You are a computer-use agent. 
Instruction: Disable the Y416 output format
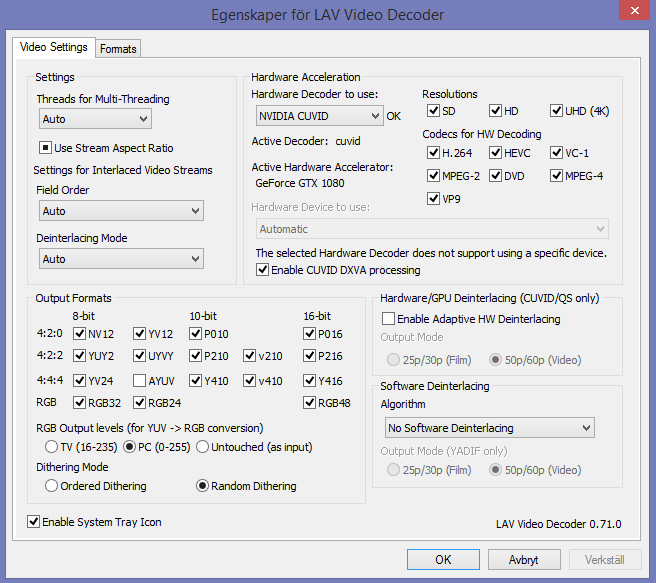tap(309, 381)
